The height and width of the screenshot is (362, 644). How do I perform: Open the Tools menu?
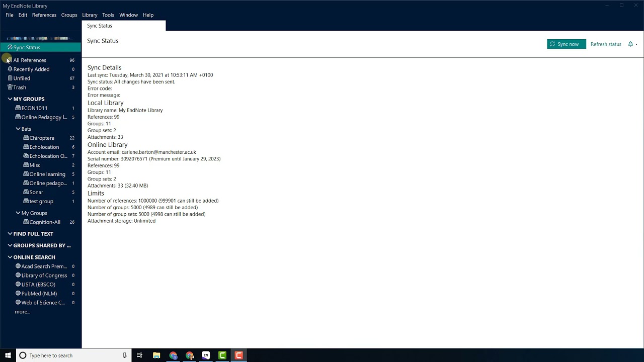(x=108, y=15)
